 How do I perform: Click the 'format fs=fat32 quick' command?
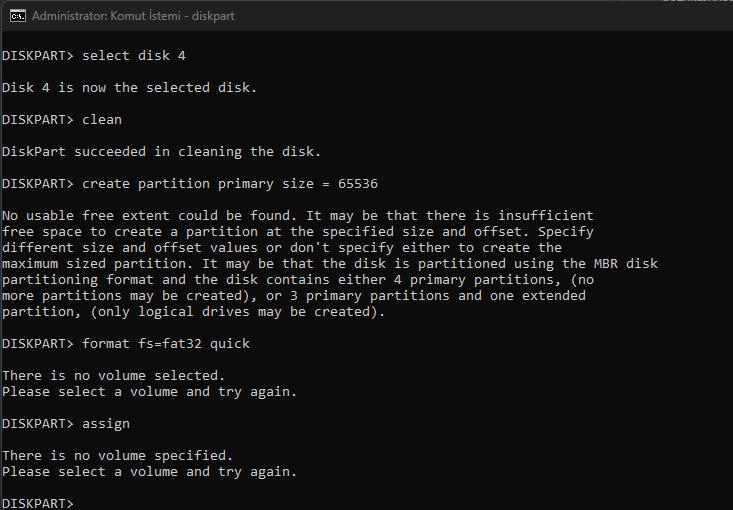[166, 343]
